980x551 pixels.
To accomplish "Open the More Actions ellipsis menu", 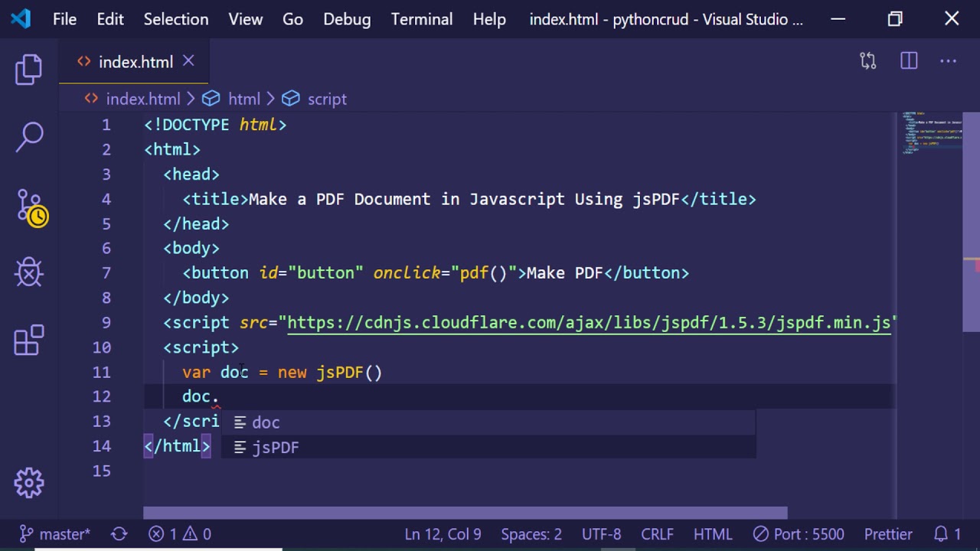I will (948, 61).
